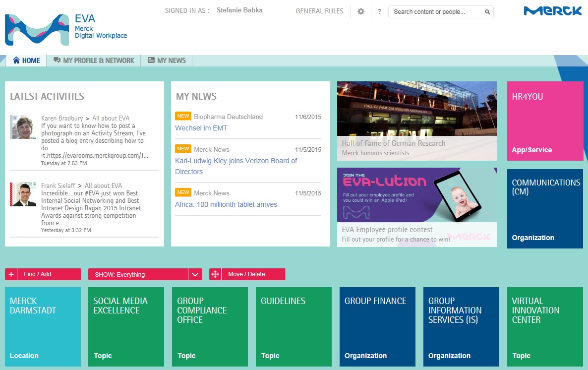Image resolution: width=588 pixels, height=370 pixels.
Task: Open settings via the gear icon
Action: 361,11
